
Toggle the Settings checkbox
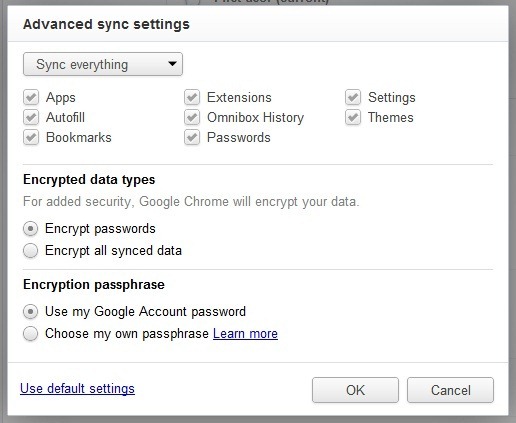[353, 97]
